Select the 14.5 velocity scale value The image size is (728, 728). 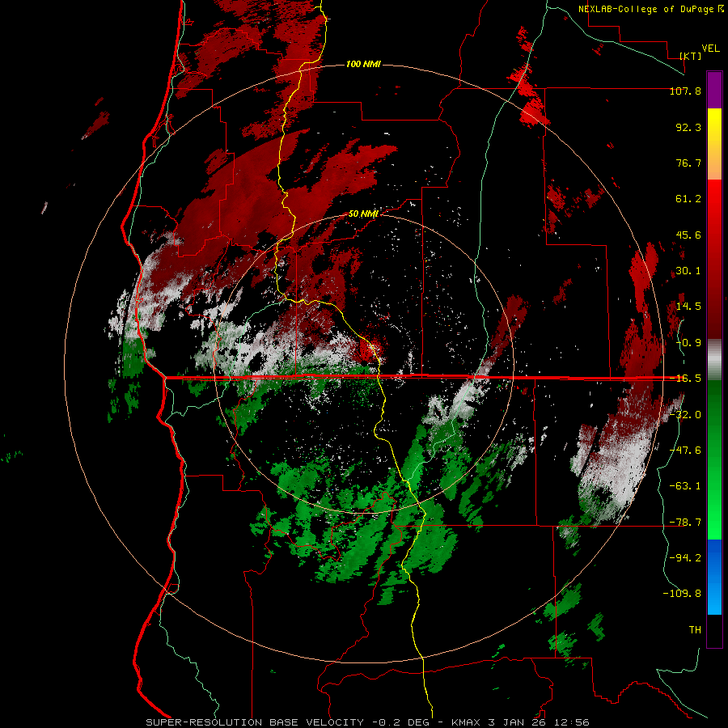688,307
